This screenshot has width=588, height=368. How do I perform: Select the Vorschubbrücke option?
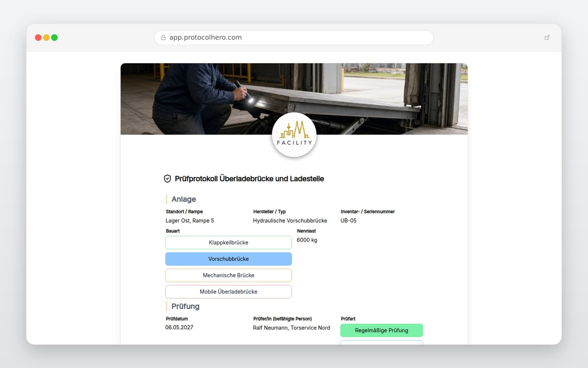pyautogui.click(x=229, y=259)
